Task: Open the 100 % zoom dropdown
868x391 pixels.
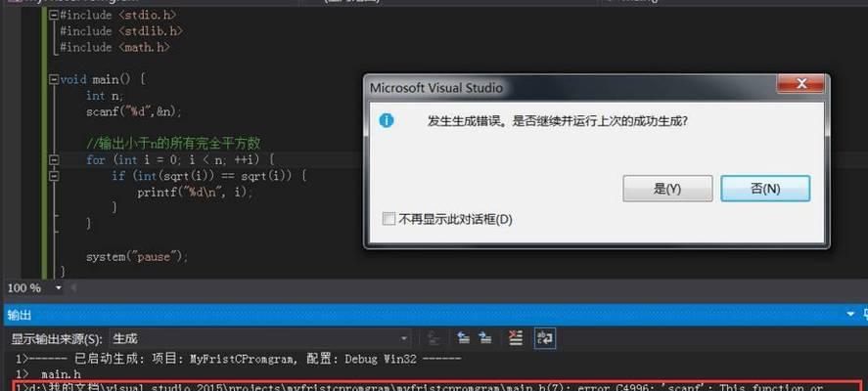Action: pyautogui.click(x=59, y=288)
